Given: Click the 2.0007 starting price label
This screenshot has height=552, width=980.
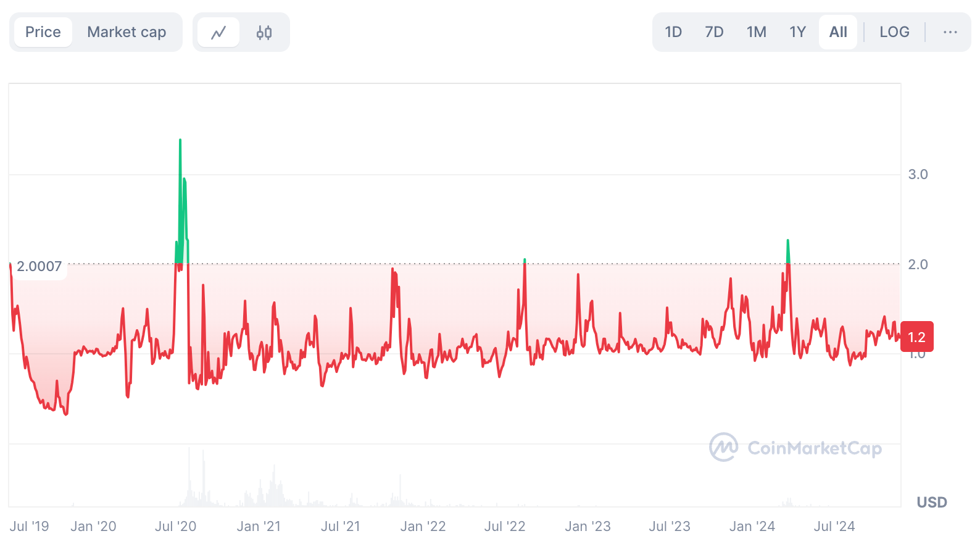Looking at the screenshot, I should [39, 267].
